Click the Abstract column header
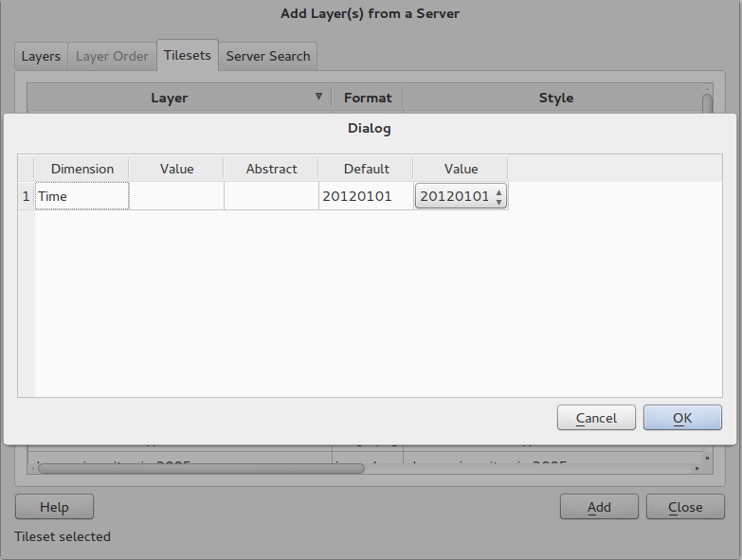Viewport: 742px width, 560px height. click(x=271, y=169)
